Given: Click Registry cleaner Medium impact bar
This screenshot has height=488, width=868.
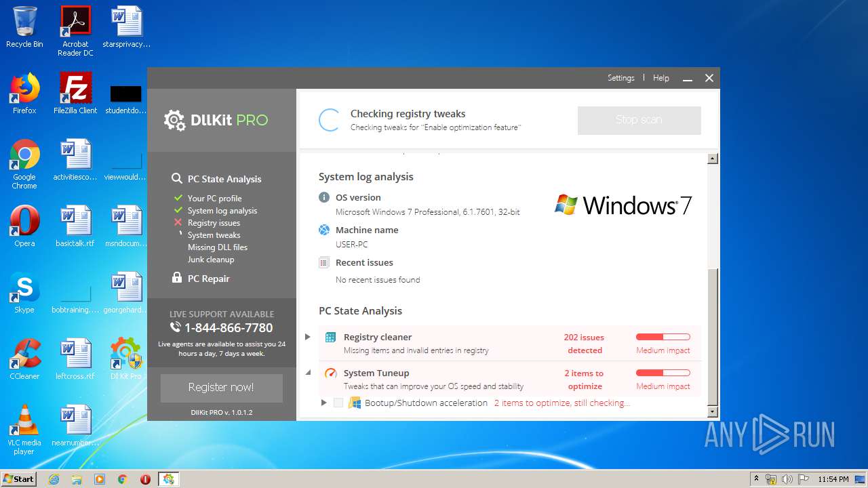Looking at the screenshot, I should click(663, 337).
